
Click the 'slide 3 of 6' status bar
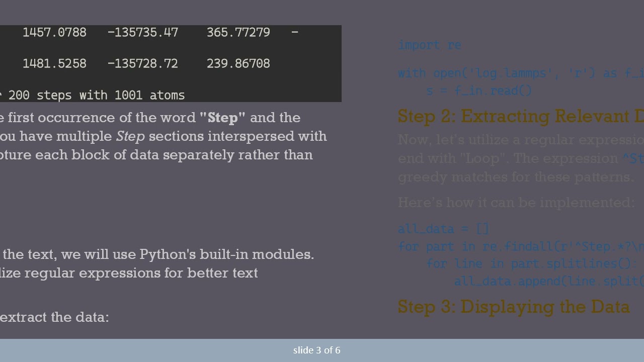322,350
